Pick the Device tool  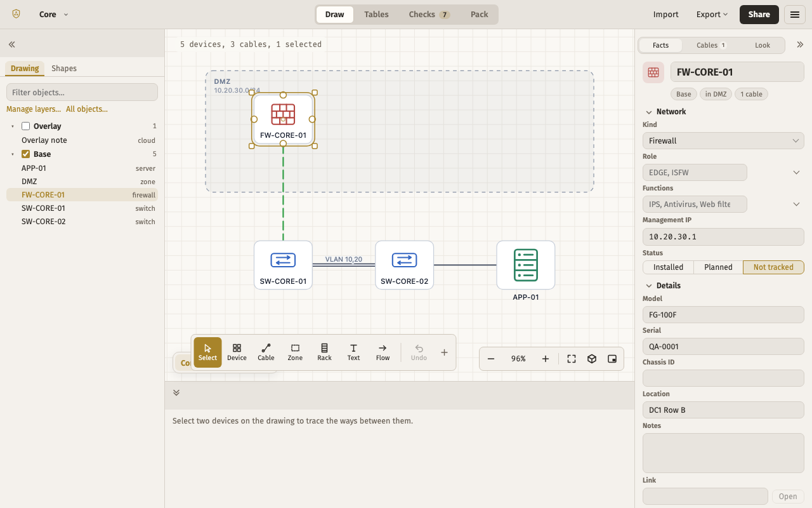tap(237, 352)
